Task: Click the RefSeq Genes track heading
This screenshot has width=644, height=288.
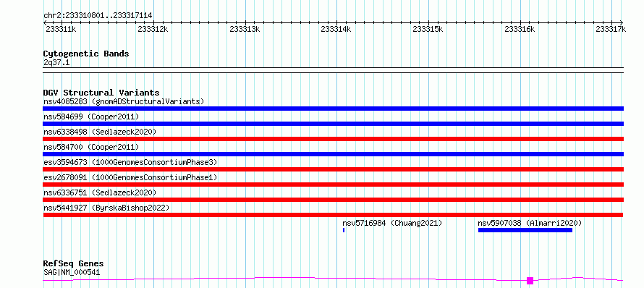Action: point(73,264)
